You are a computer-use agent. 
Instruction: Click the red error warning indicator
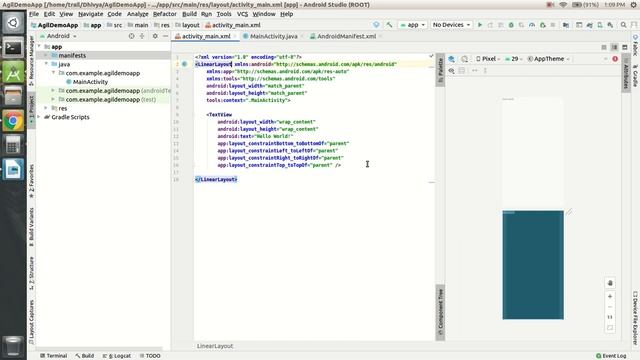click(615, 59)
